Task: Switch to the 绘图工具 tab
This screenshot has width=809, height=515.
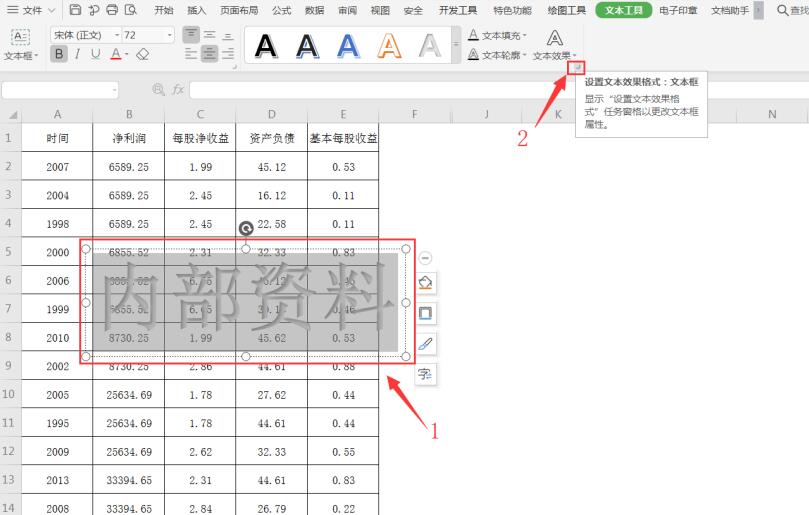Action: coord(567,10)
